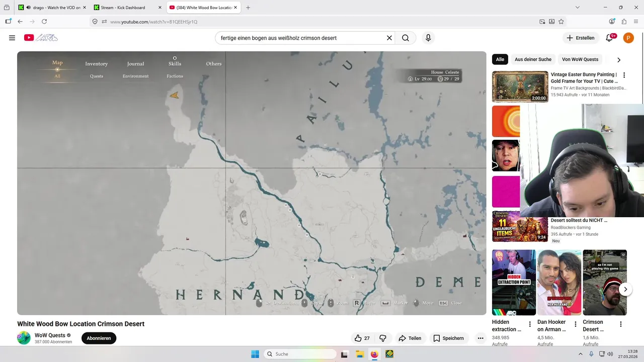Dislike the video with thumbs down

pyautogui.click(x=382, y=338)
